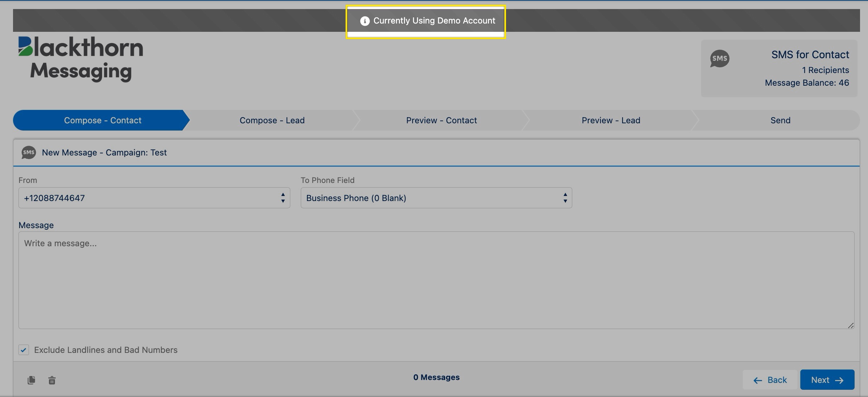
Task: Click the Blackthorn Messaging logo
Action: click(x=81, y=59)
